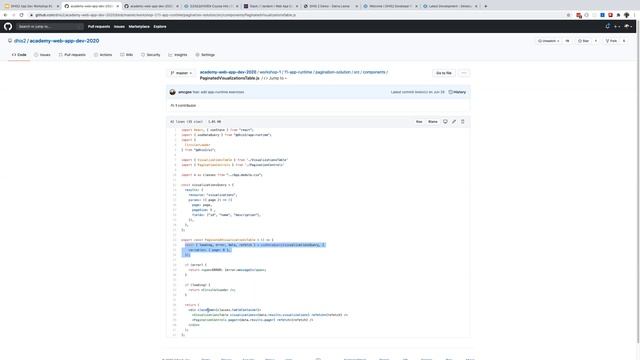This screenshot has width=640, height=360.
Task: Open the amcgee author link
Action: pos(185,92)
